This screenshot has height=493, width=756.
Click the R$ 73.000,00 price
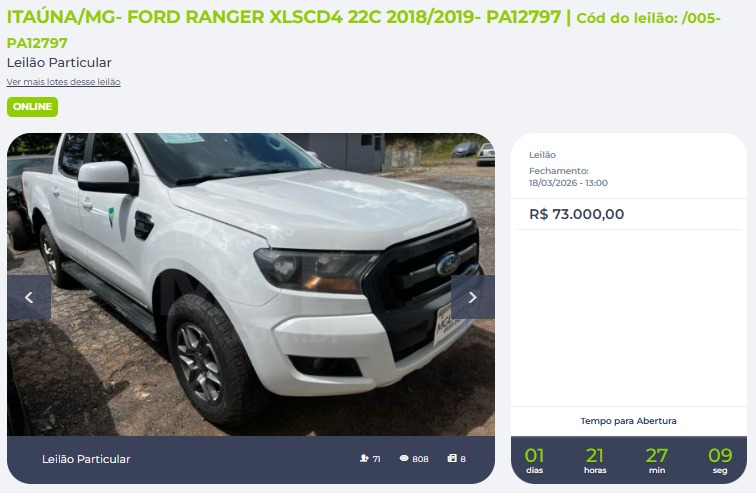577,214
